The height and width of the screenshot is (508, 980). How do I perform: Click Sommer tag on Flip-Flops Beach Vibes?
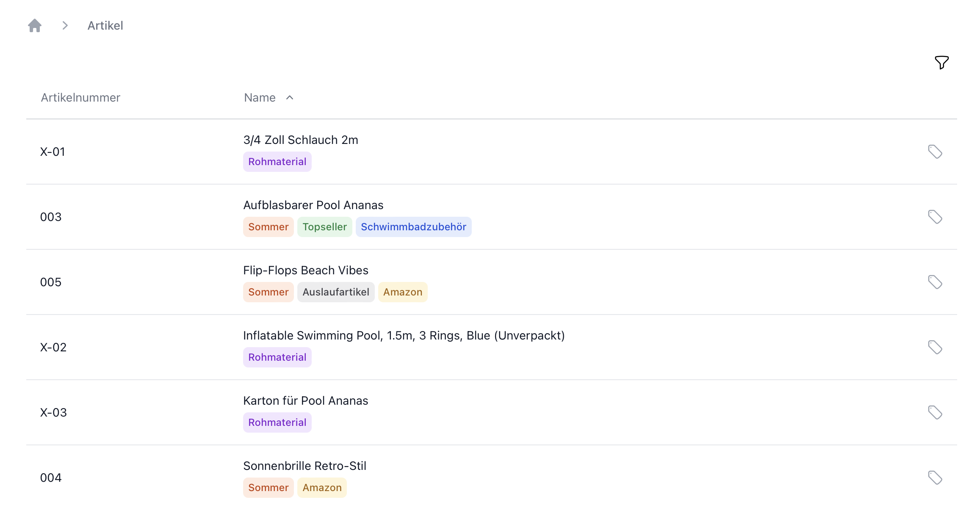pos(268,292)
